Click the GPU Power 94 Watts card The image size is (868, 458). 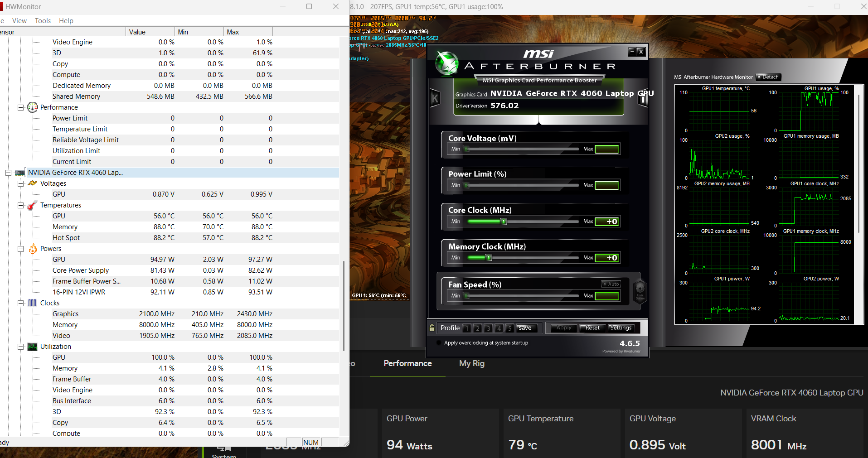point(440,433)
